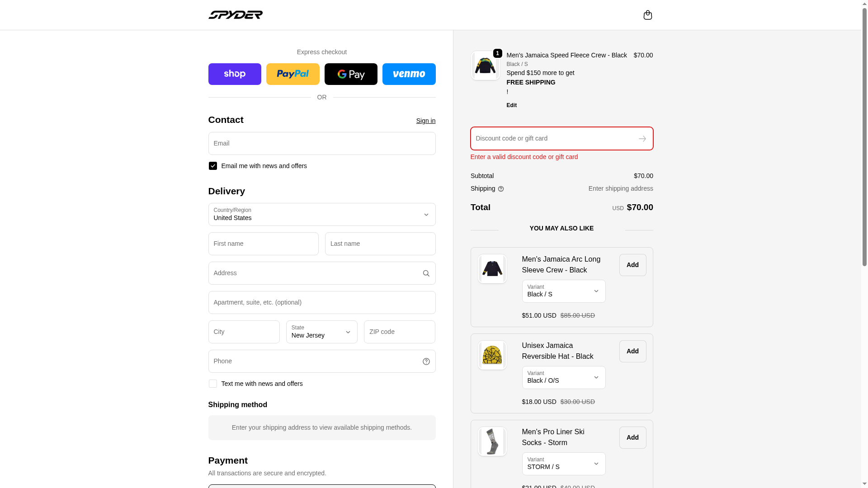Image resolution: width=868 pixels, height=488 pixels.
Task: Apply discount code with the arrow button
Action: click(x=642, y=139)
